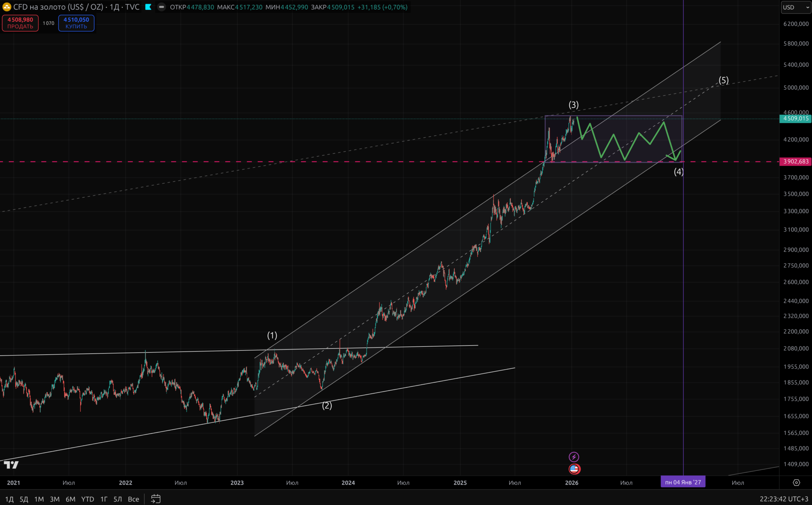Toggle the market status dash indicator
Screen dimensions: 812x505
161,7
